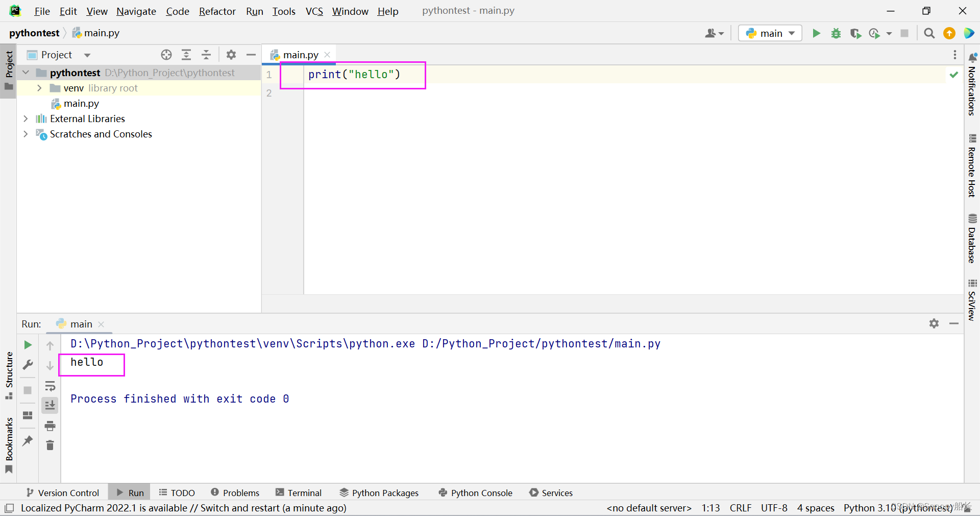Toggle the Remote Host side panel

click(x=972, y=166)
